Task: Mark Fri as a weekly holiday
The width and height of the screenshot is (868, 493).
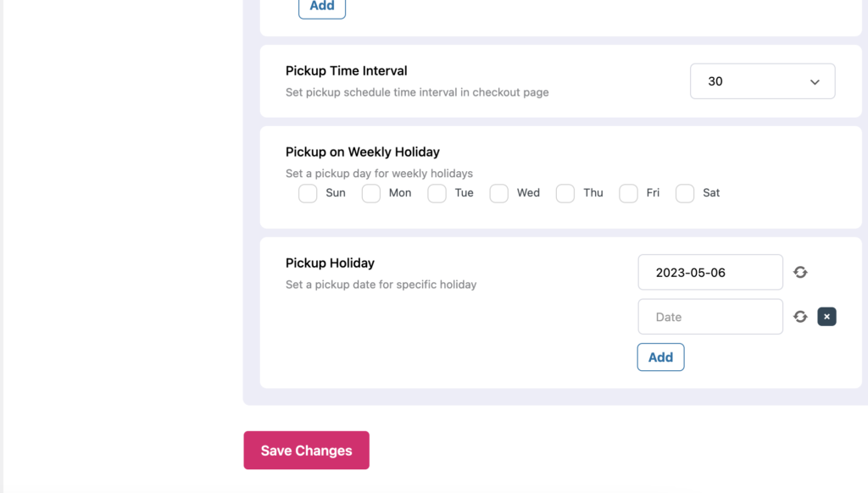Action: pyautogui.click(x=628, y=193)
